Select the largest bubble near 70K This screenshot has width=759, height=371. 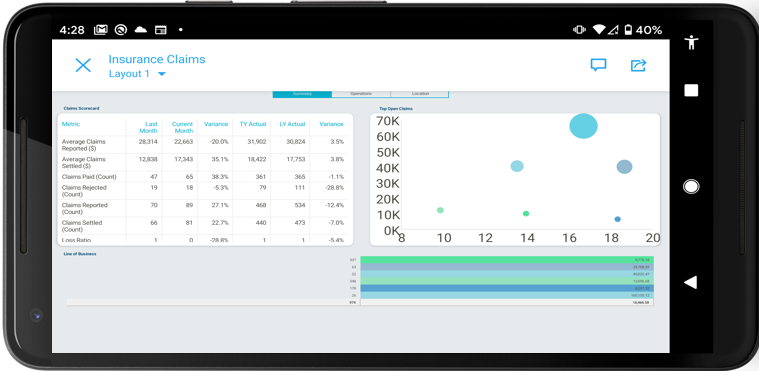[583, 126]
